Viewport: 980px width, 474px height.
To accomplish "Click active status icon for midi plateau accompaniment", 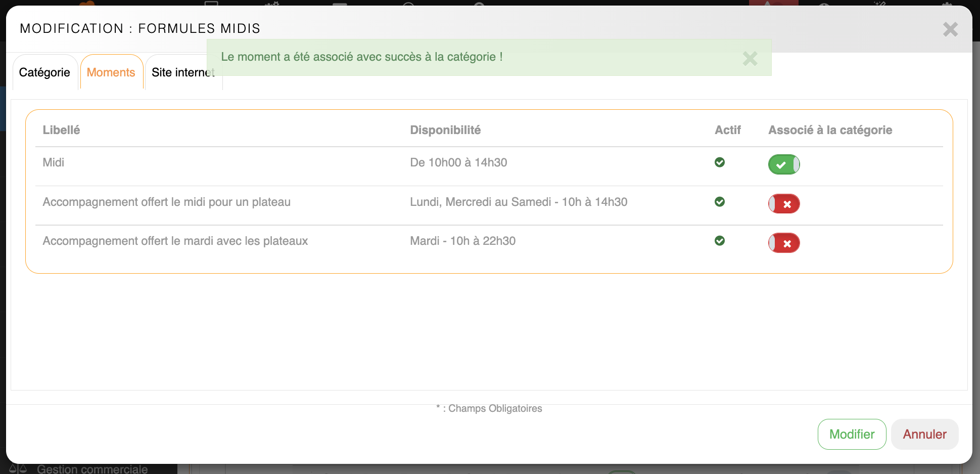I will click(x=720, y=202).
